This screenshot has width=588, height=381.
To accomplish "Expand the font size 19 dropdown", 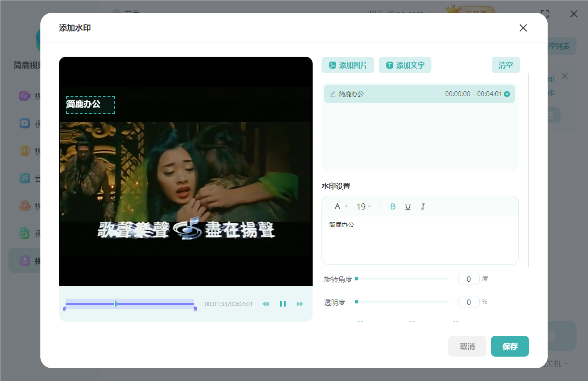I will (x=364, y=206).
